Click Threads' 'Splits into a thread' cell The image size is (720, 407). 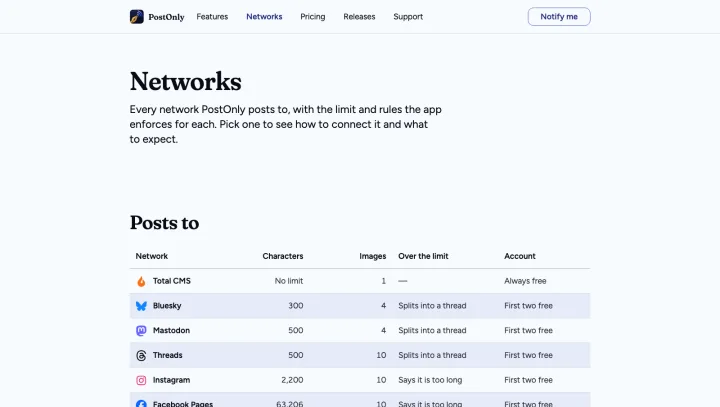coord(432,355)
